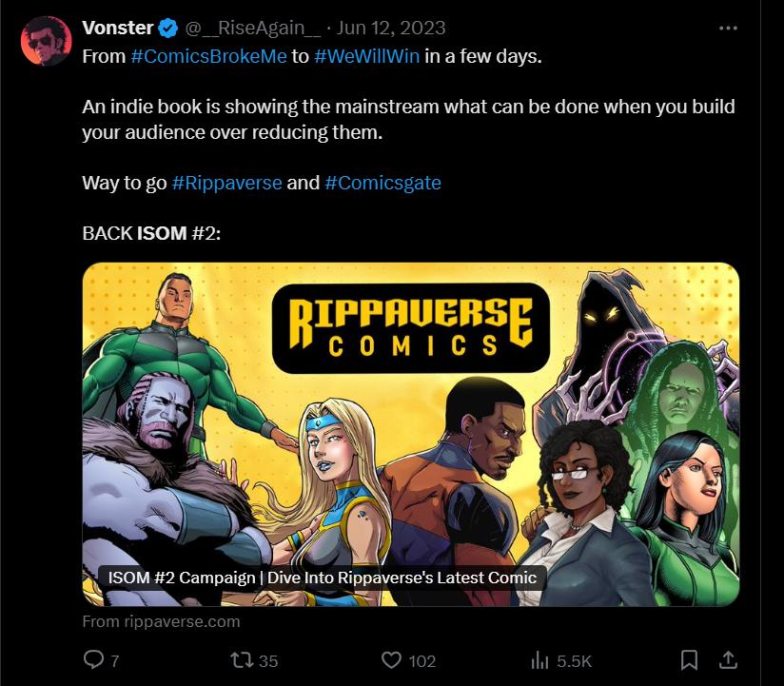This screenshot has width=784, height=686.
Task: Click the reply speech bubble icon
Action: point(93,659)
